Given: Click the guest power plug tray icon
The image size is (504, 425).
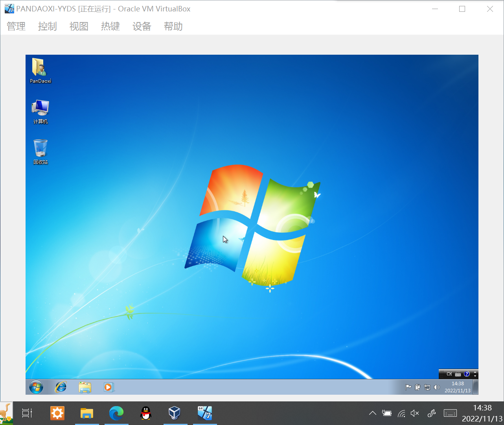Looking at the screenshot, I should tap(418, 387).
